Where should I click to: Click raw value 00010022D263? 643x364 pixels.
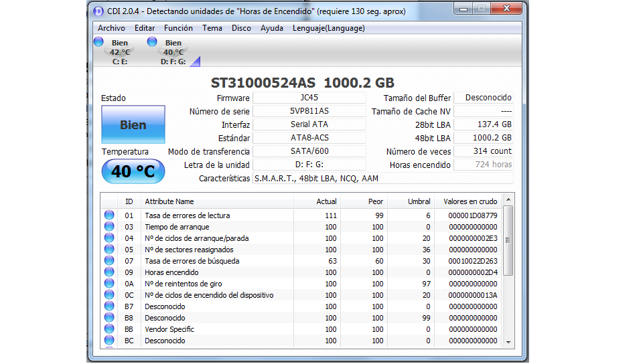[x=472, y=261]
